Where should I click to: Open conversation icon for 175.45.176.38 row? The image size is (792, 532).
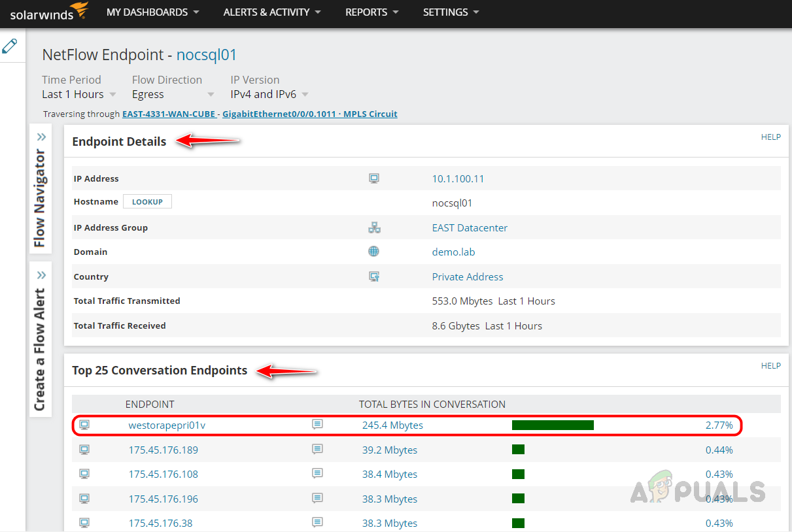click(317, 523)
